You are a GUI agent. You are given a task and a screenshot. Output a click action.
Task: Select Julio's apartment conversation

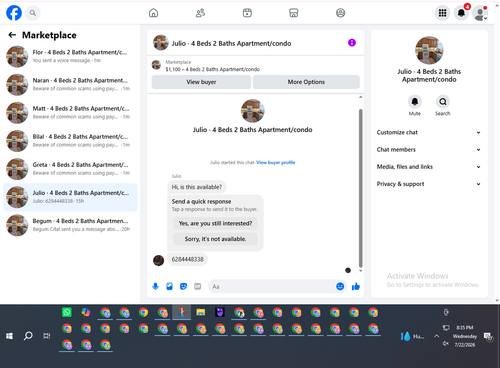pyautogui.click(x=70, y=197)
